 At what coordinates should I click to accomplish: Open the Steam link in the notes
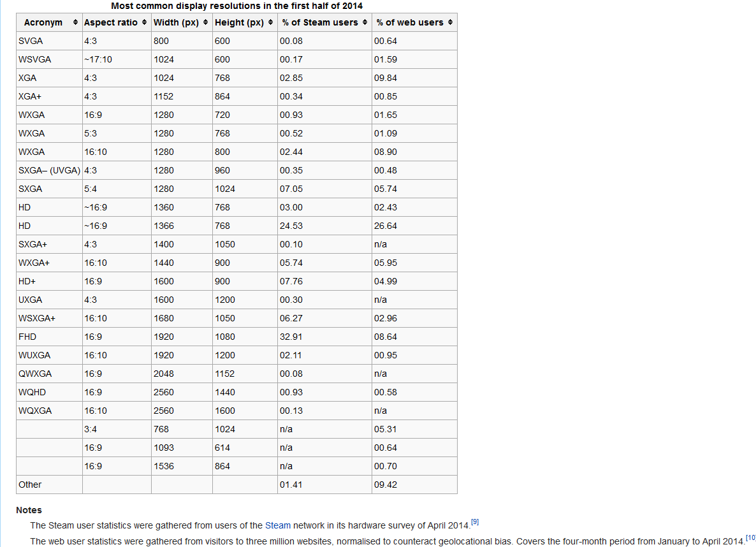[x=278, y=525]
